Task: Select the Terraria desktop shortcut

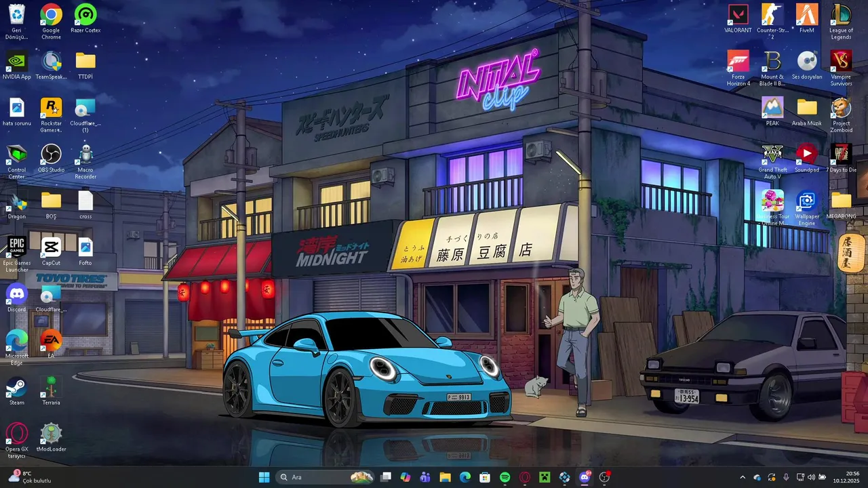Action: pyautogui.click(x=51, y=391)
